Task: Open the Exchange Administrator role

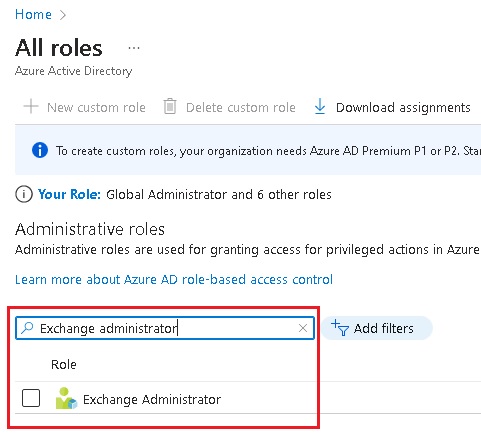Action: click(152, 399)
